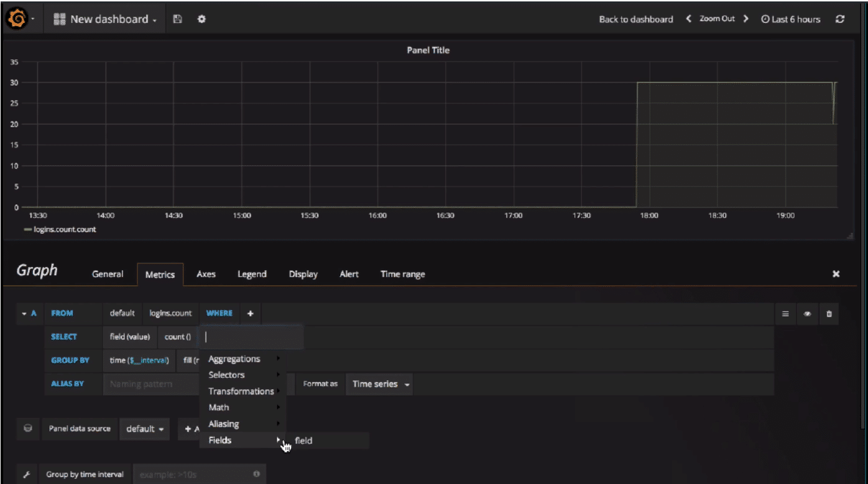Viewport: 868px width, 484px height.
Task: Click Back to dashboard
Action: click(635, 19)
